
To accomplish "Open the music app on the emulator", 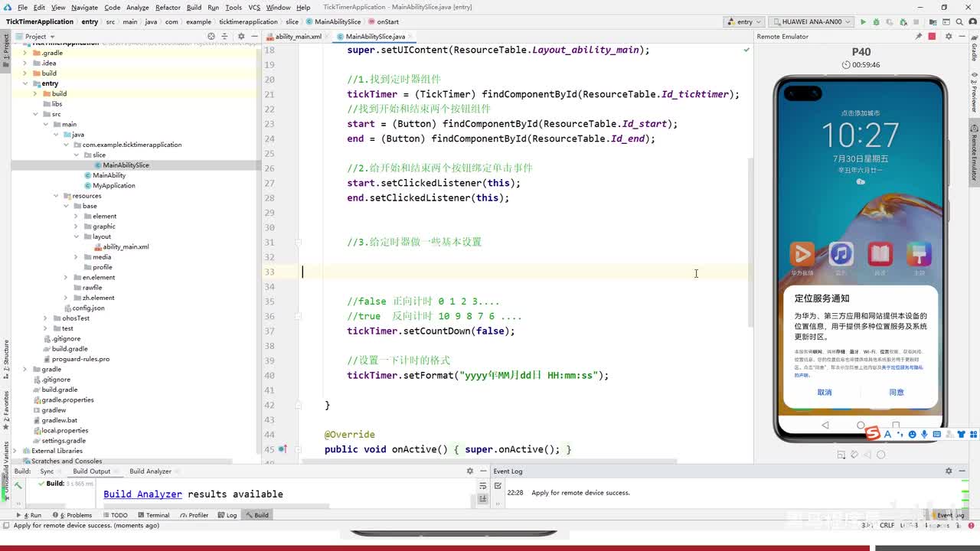I will (x=841, y=254).
